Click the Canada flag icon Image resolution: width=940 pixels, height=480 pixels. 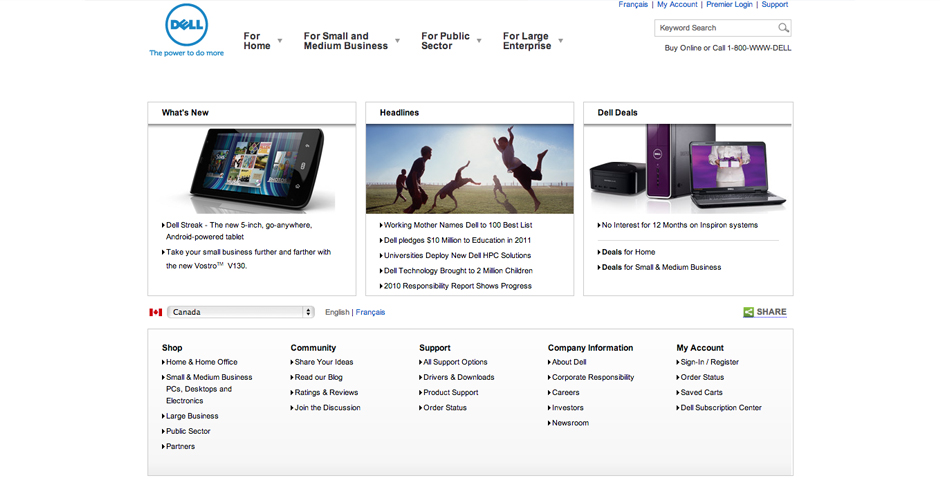[156, 312]
